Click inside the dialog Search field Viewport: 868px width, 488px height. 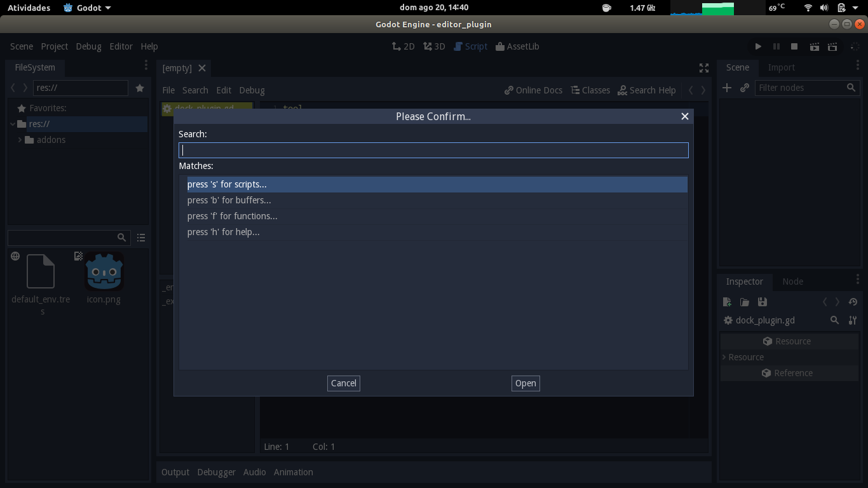(x=433, y=150)
